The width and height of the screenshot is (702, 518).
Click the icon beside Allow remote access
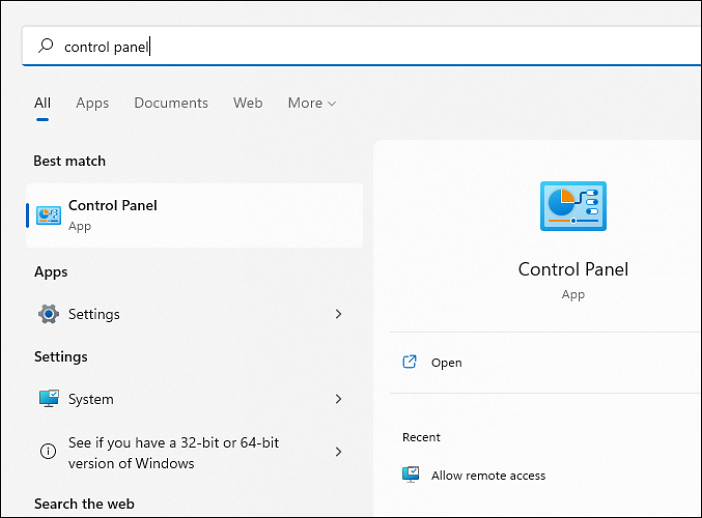(410, 475)
